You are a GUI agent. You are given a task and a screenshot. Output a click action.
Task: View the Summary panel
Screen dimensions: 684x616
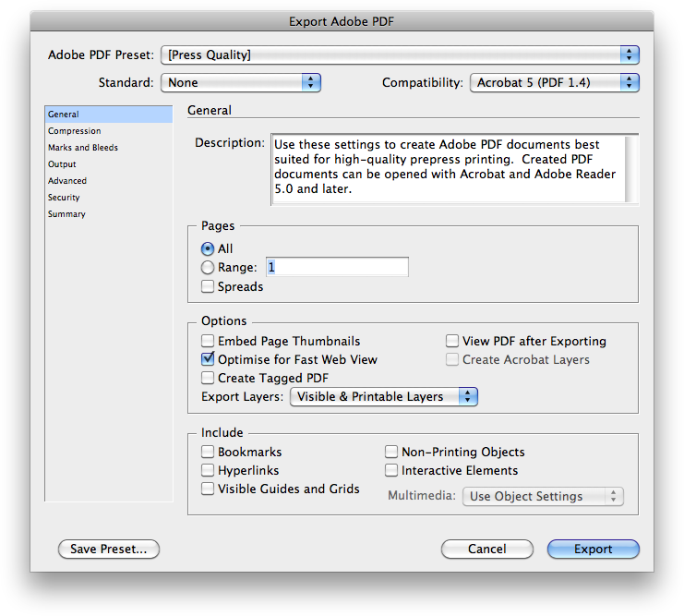109,214
